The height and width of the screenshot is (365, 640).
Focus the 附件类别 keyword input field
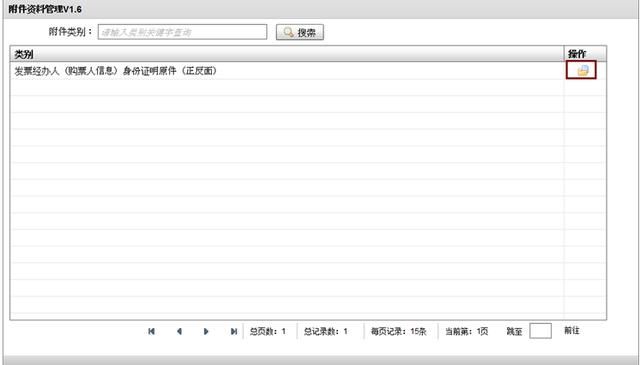[182, 32]
